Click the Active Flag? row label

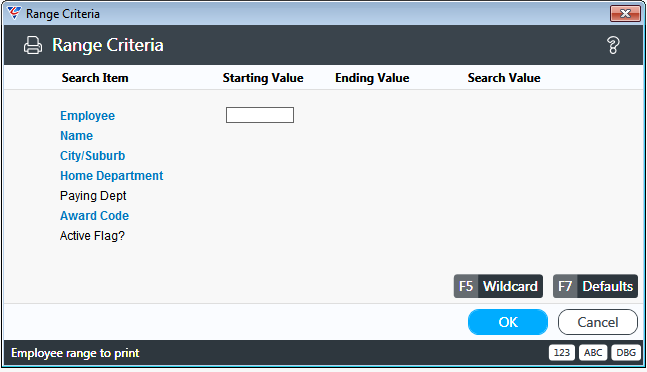pos(92,236)
